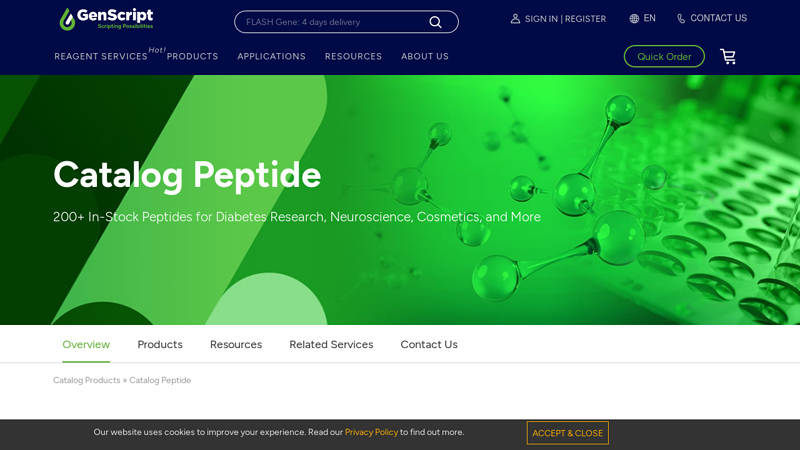The width and height of the screenshot is (800, 450).
Task: Open the About Us menu
Action: click(424, 57)
